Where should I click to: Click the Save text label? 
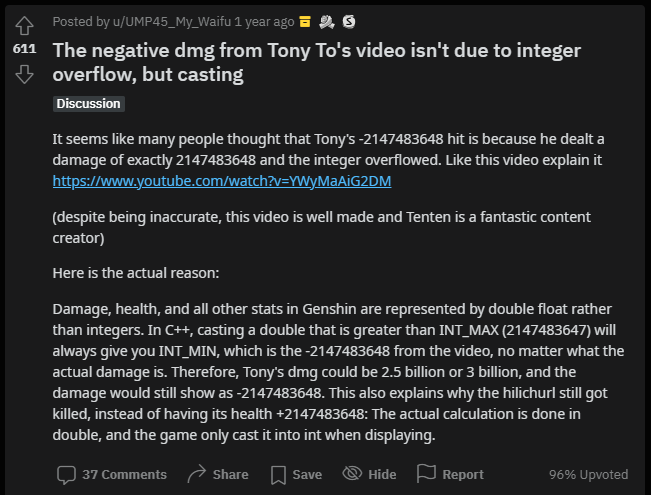coord(307,475)
